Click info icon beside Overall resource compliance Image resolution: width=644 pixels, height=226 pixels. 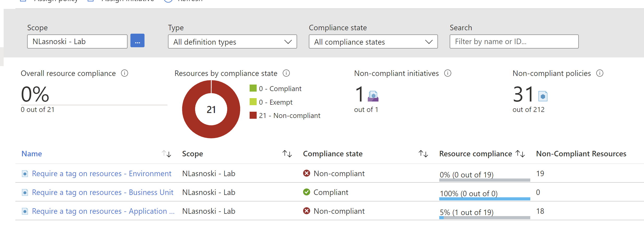pos(124,73)
